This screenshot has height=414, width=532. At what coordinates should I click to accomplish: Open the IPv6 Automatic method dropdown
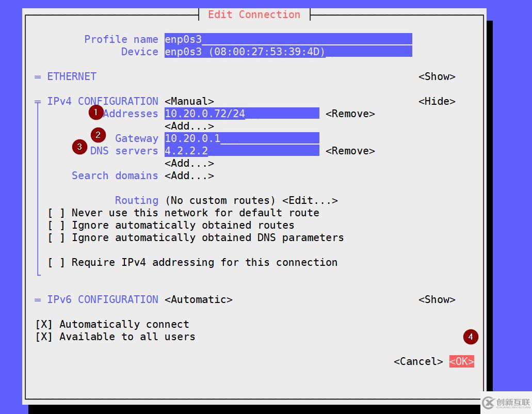click(199, 299)
